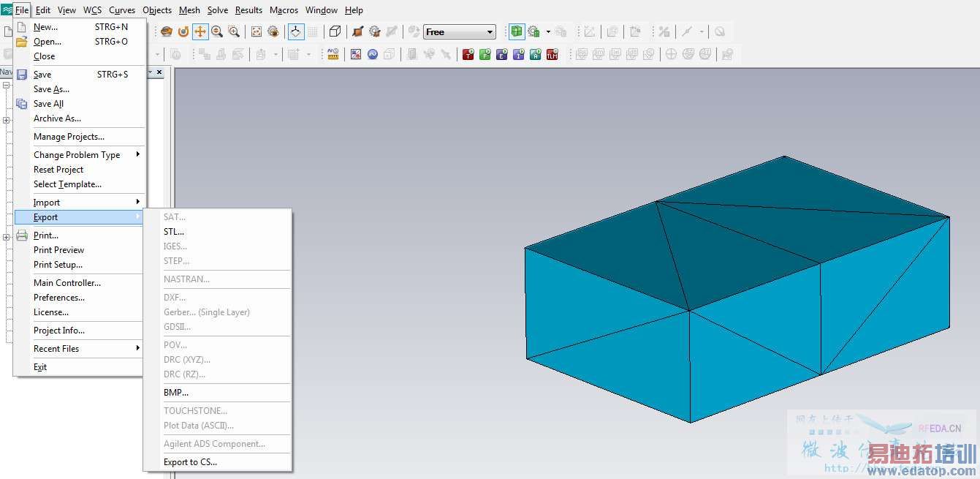Click the wireframe cube icon
This screenshot has height=479, width=980.
335,31
